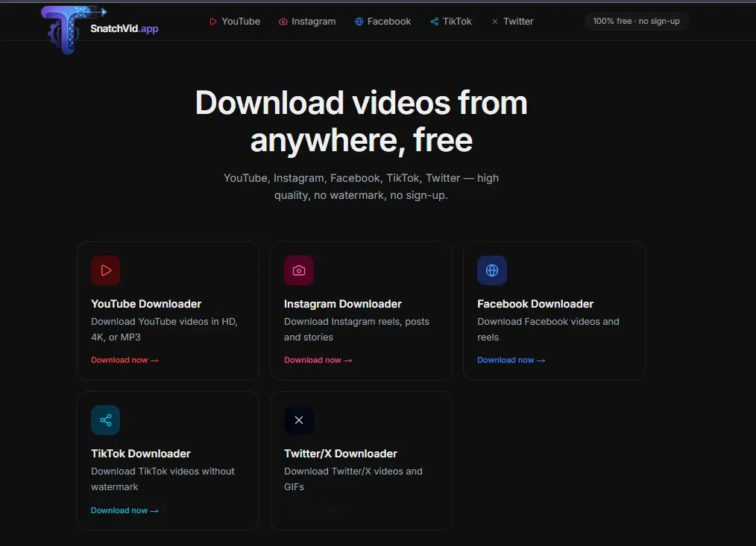
Task: Click the TikTok Downloader card title
Action: [141, 454]
